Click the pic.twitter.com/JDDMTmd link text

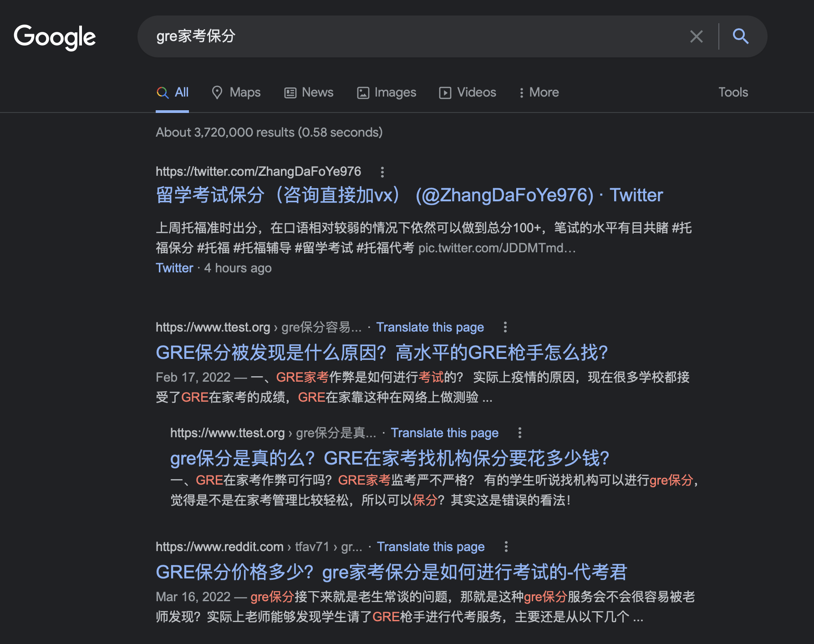(497, 248)
